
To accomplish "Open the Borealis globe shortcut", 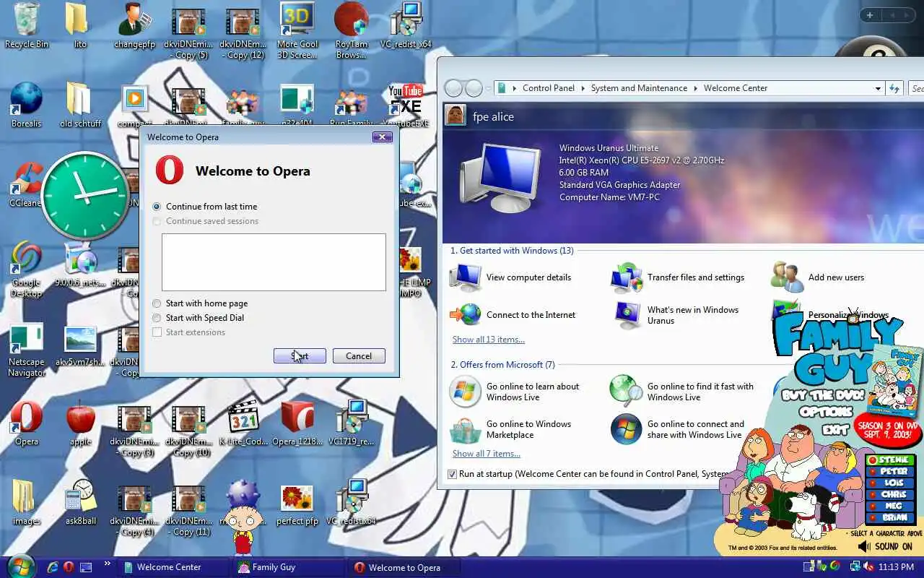I will tap(27, 105).
